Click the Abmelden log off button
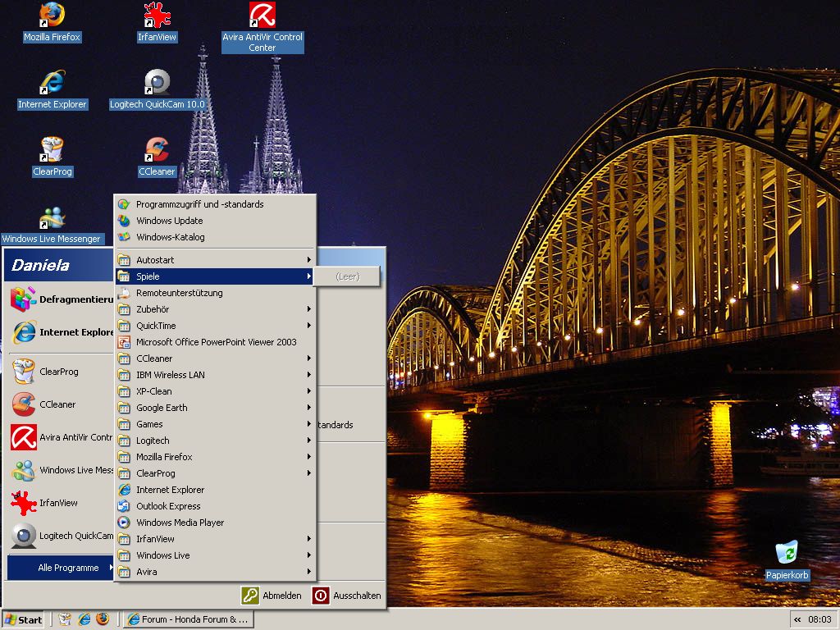The width and height of the screenshot is (840, 630). (x=272, y=596)
